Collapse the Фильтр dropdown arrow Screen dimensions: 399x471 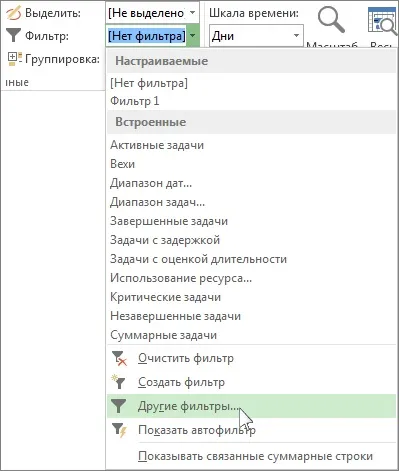coord(193,35)
